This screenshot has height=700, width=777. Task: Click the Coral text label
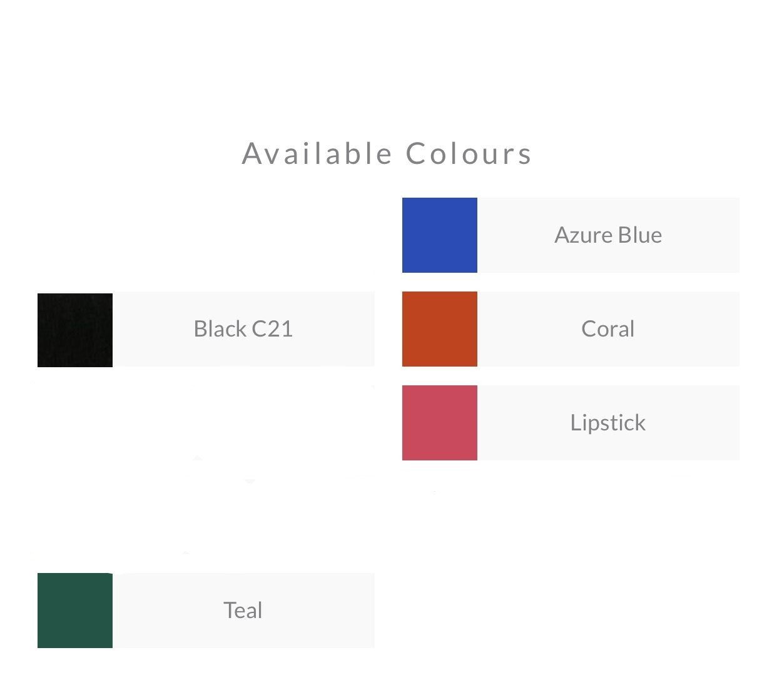pyautogui.click(x=608, y=329)
